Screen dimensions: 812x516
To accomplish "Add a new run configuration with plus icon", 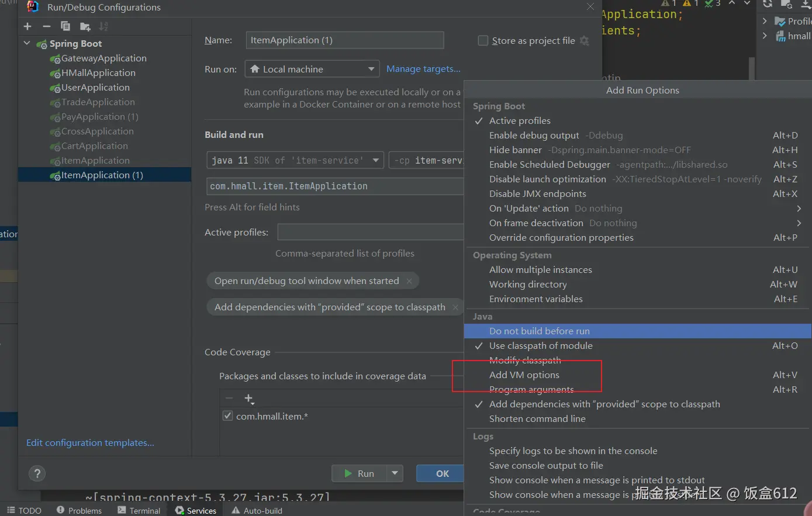I will tap(27, 26).
